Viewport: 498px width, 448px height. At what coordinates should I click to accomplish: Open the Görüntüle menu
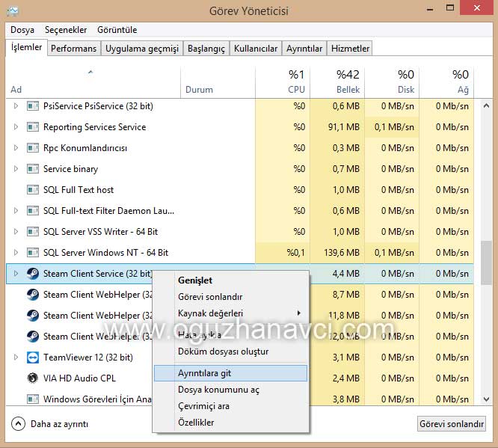[x=117, y=30]
